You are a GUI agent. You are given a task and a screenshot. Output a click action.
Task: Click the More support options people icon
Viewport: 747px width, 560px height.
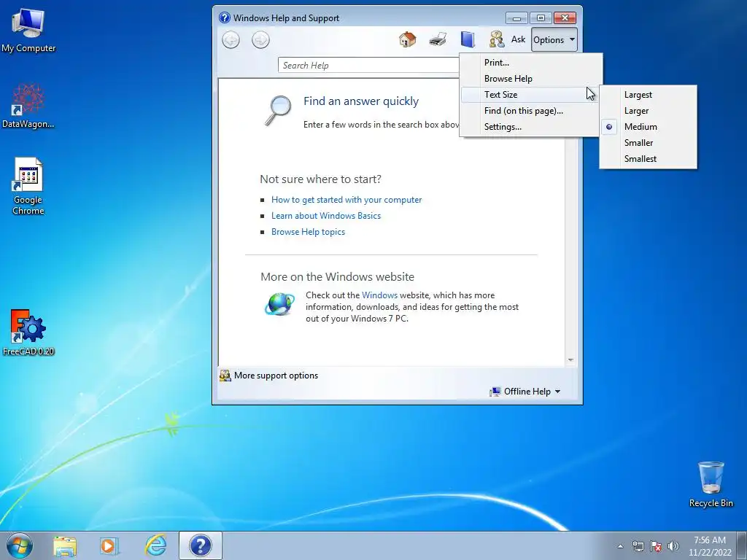(x=225, y=376)
